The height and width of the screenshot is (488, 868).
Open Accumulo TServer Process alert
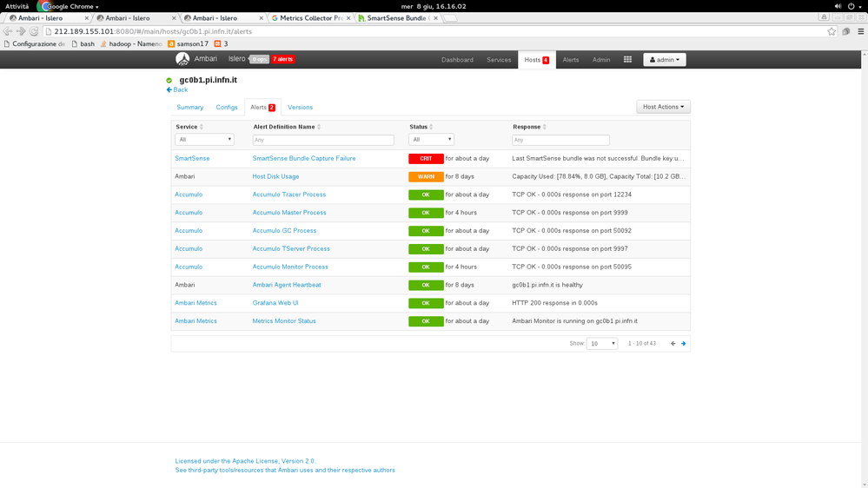[291, 249]
